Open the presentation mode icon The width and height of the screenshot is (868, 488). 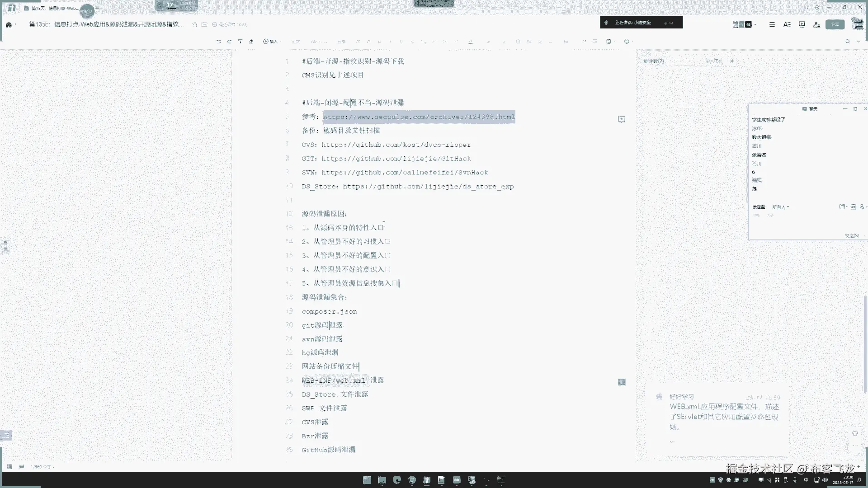pyautogui.click(x=802, y=24)
